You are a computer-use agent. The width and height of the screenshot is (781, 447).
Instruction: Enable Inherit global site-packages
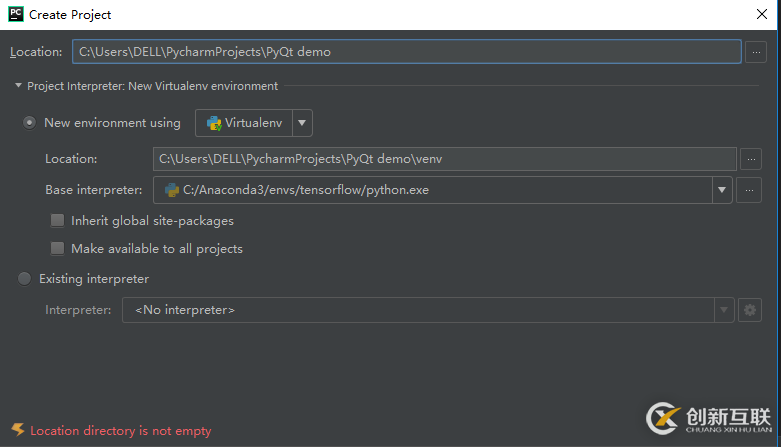pos(58,220)
